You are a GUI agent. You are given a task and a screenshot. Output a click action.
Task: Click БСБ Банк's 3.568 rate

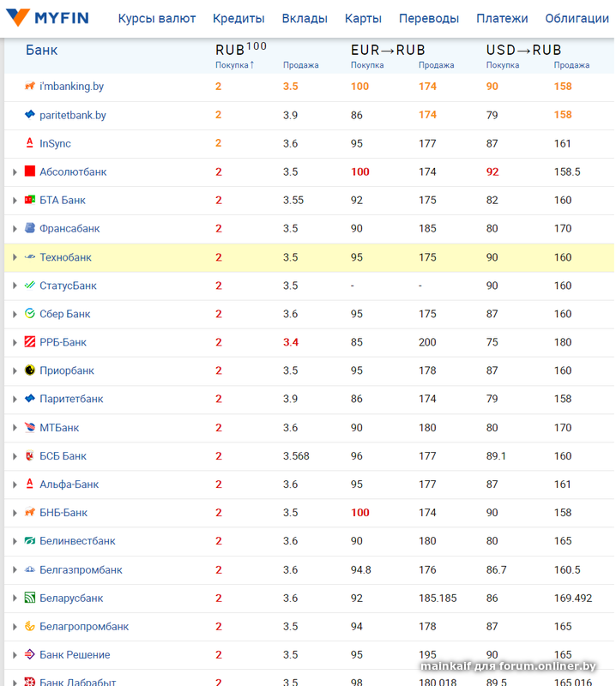(x=296, y=456)
